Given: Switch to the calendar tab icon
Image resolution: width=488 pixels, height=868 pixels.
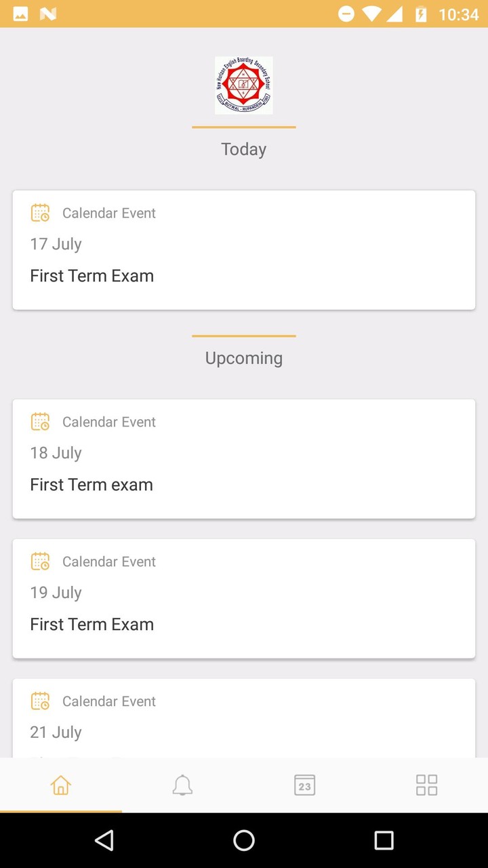Looking at the screenshot, I should [x=305, y=785].
